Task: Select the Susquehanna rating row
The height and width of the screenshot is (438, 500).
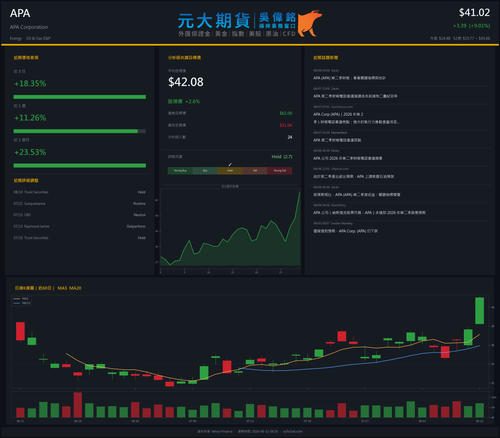Action: coord(80,203)
